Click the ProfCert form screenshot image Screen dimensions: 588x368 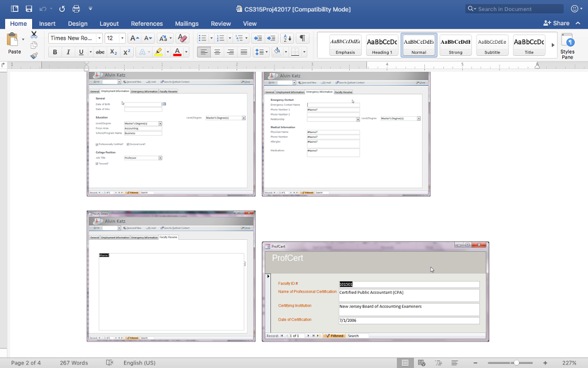[376, 292]
